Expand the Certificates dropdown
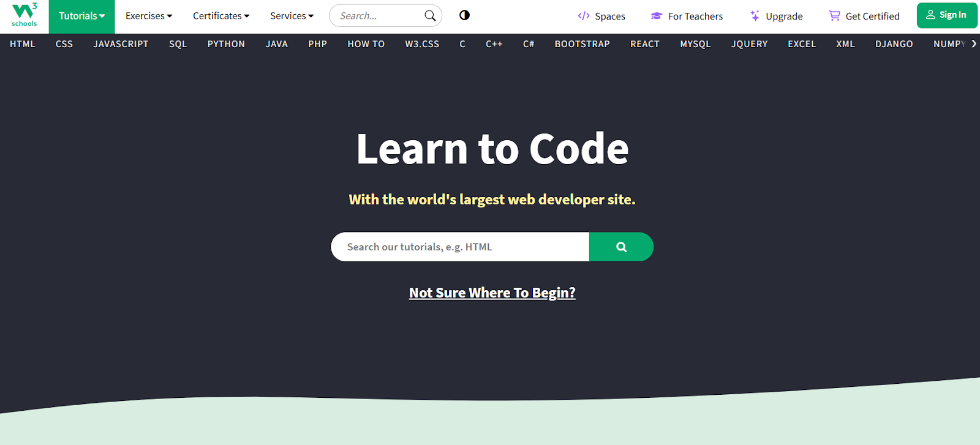Viewport: 980px width, 445px height. [221, 16]
